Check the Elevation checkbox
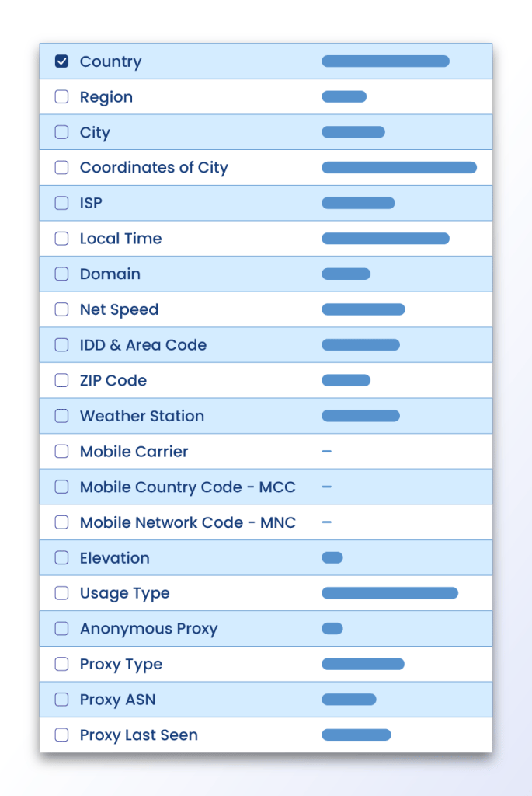Screen dimensions: 532x796 click(x=61, y=558)
